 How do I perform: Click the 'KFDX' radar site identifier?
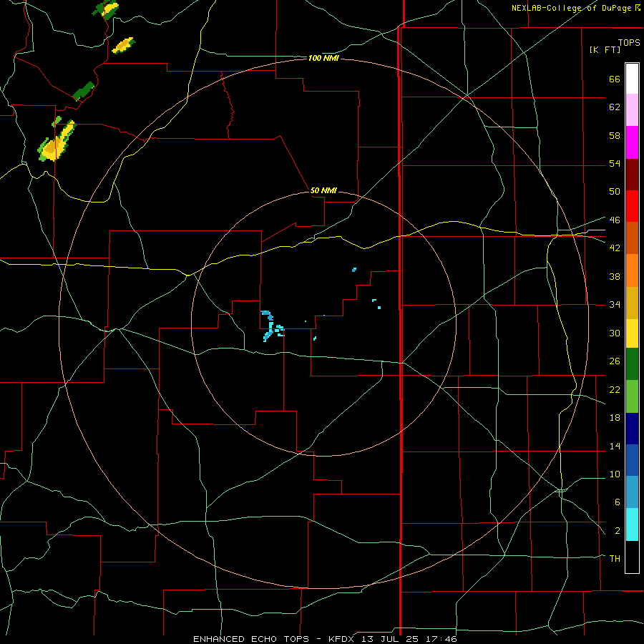coord(343,639)
